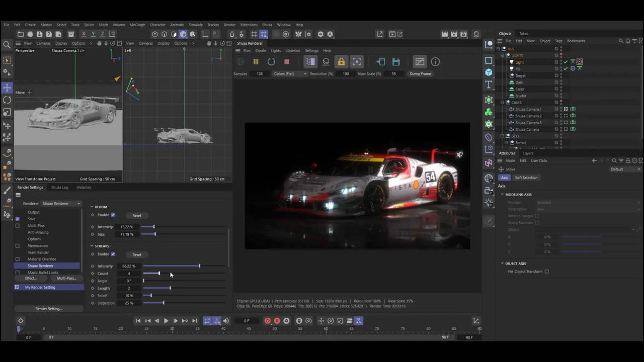This screenshot has height=362, width=644.
Task: Select the Rotate tool in left toolbar
Action: point(7,100)
